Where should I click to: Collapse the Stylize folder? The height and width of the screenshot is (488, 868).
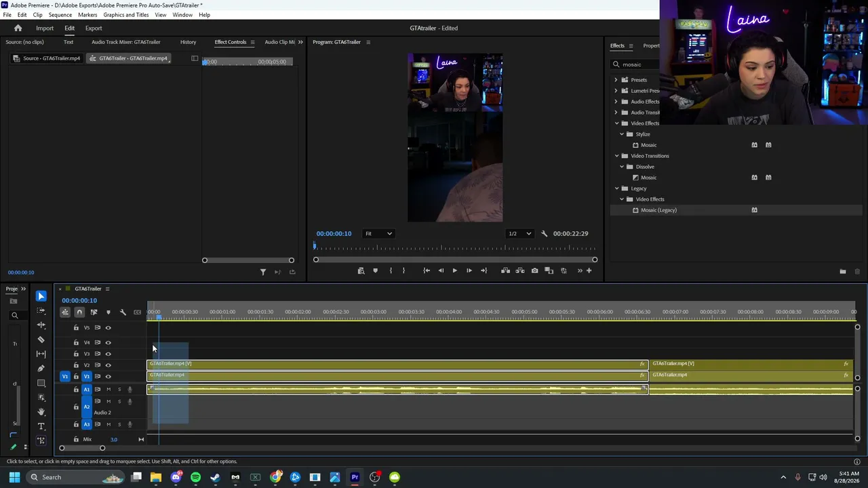point(622,134)
